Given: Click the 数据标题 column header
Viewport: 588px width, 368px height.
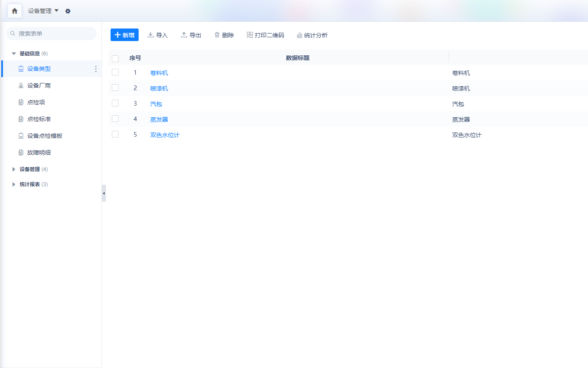Looking at the screenshot, I should click(x=298, y=58).
